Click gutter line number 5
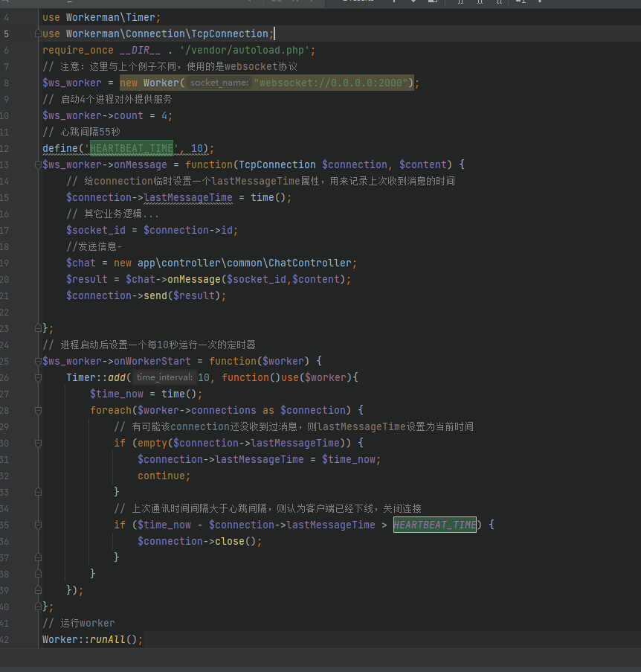This screenshot has width=641, height=672. click(6, 33)
